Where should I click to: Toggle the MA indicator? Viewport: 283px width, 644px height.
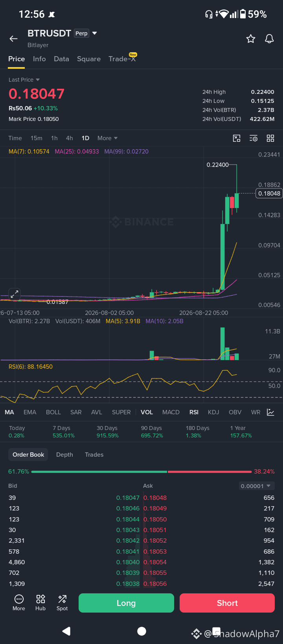point(9,412)
